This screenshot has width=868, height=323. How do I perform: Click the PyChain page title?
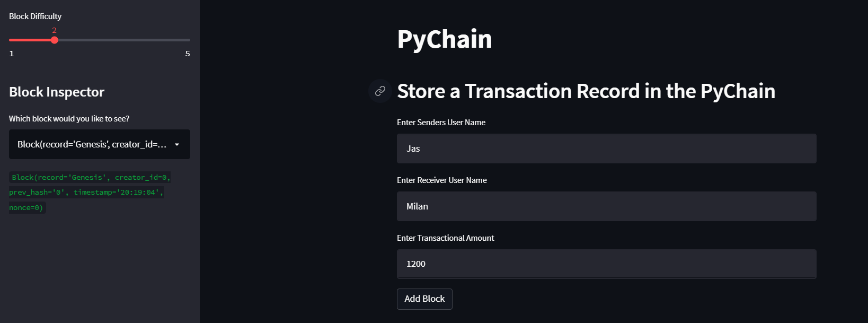(444, 39)
